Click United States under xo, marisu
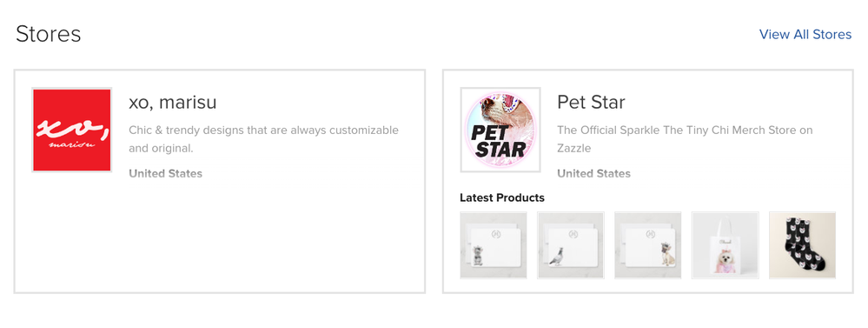Screen dimensions: 868x328 165,173
